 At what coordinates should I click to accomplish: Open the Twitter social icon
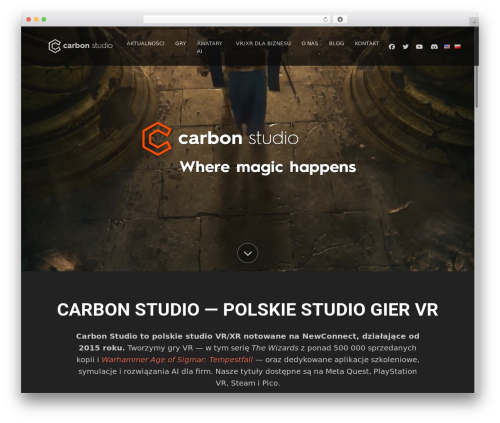[405, 47]
